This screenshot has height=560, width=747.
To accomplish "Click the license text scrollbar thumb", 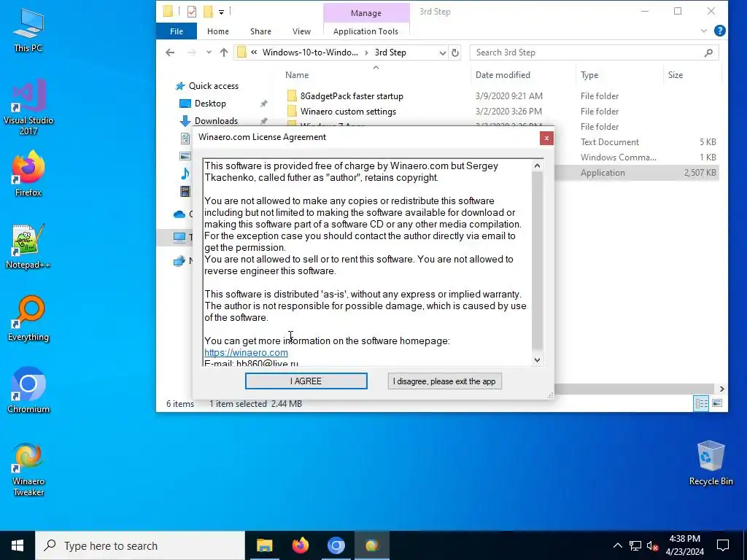I will [x=537, y=260].
